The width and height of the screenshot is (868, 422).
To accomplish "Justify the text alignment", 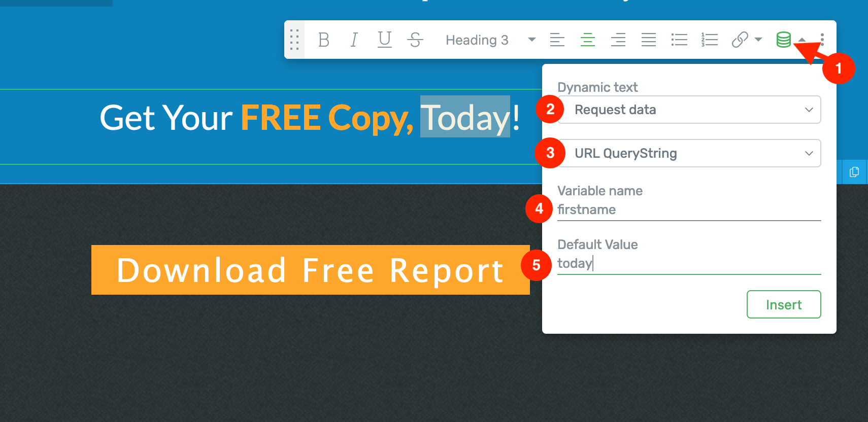I will pos(648,40).
